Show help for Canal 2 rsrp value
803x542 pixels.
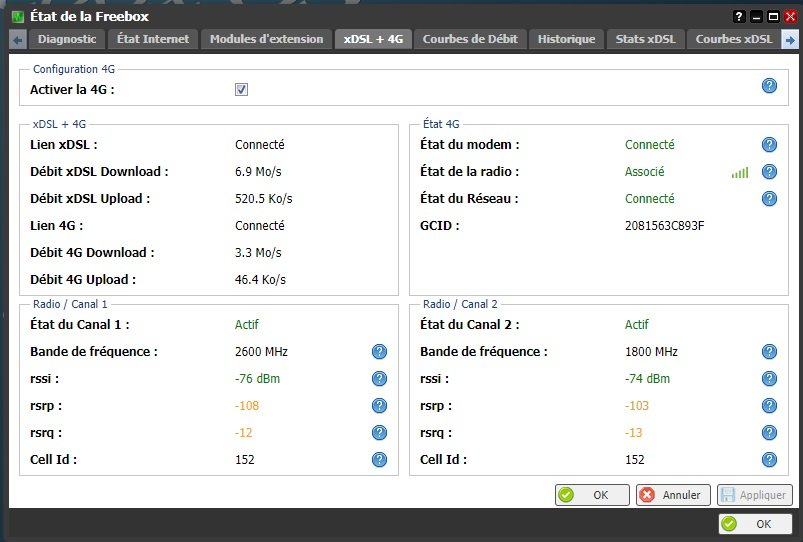769,406
